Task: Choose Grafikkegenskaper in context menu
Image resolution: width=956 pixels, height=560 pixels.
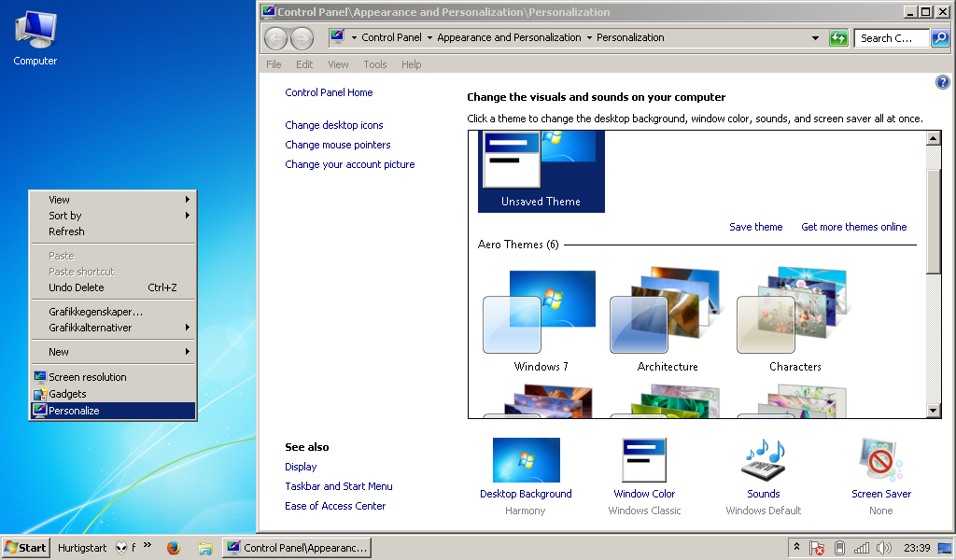Action: coord(113,312)
